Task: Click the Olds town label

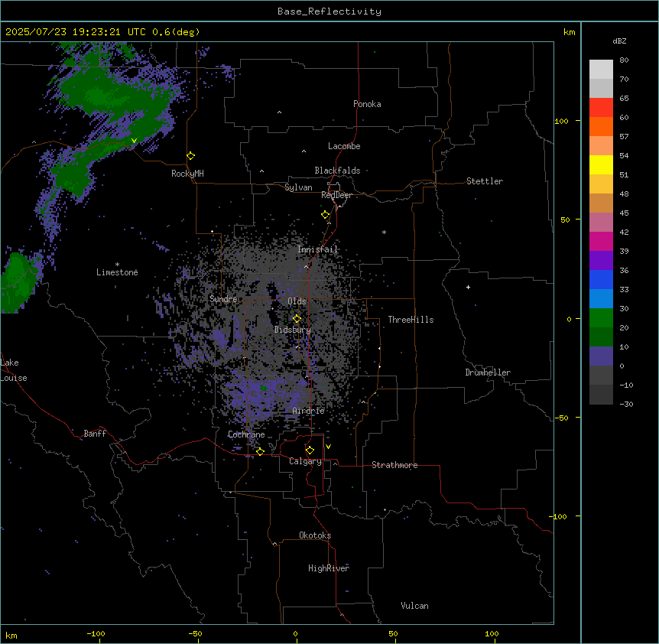Action: (297, 301)
